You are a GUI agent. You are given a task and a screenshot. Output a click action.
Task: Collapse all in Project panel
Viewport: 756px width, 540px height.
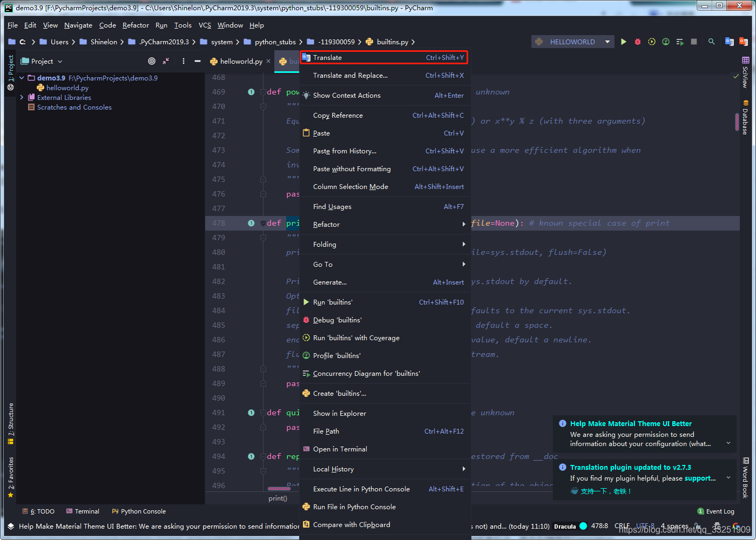tap(166, 61)
